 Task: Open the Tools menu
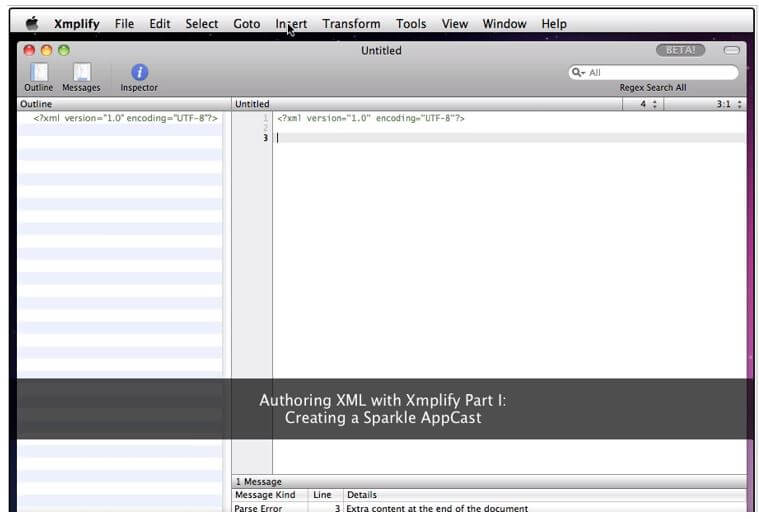[x=411, y=24]
